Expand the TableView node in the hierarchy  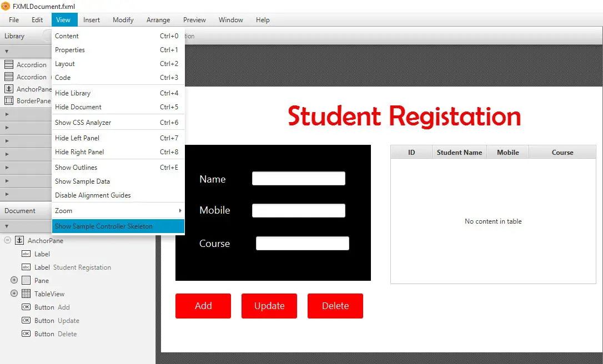(14, 294)
